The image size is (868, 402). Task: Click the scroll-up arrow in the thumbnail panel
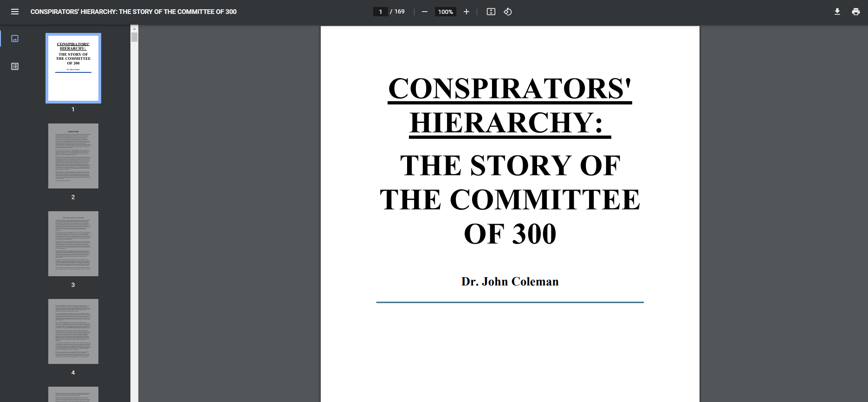click(135, 29)
